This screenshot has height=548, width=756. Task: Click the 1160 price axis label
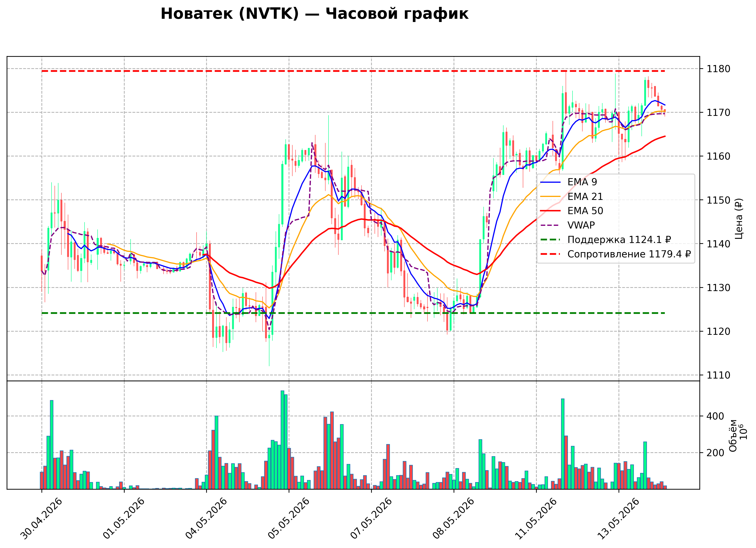[x=718, y=156]
